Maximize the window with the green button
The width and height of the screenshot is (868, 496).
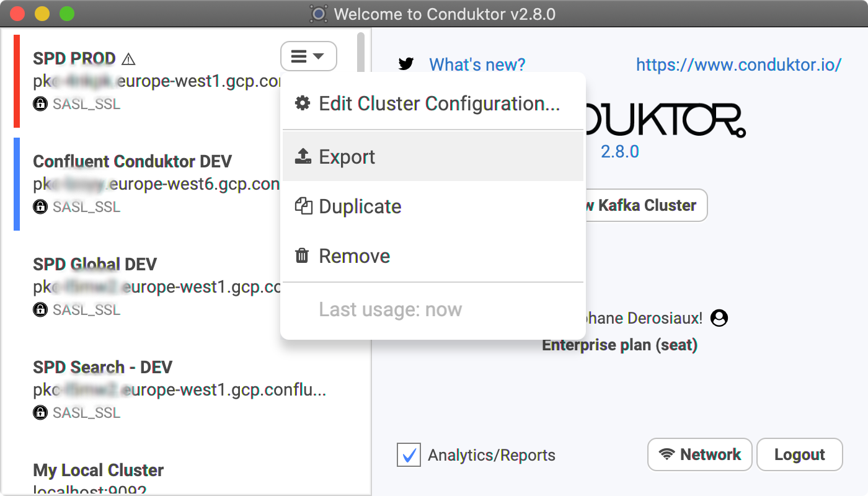67,14
